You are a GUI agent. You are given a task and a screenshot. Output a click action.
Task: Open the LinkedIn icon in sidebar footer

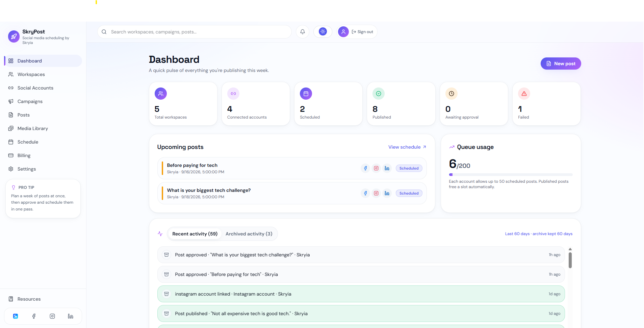71,316
